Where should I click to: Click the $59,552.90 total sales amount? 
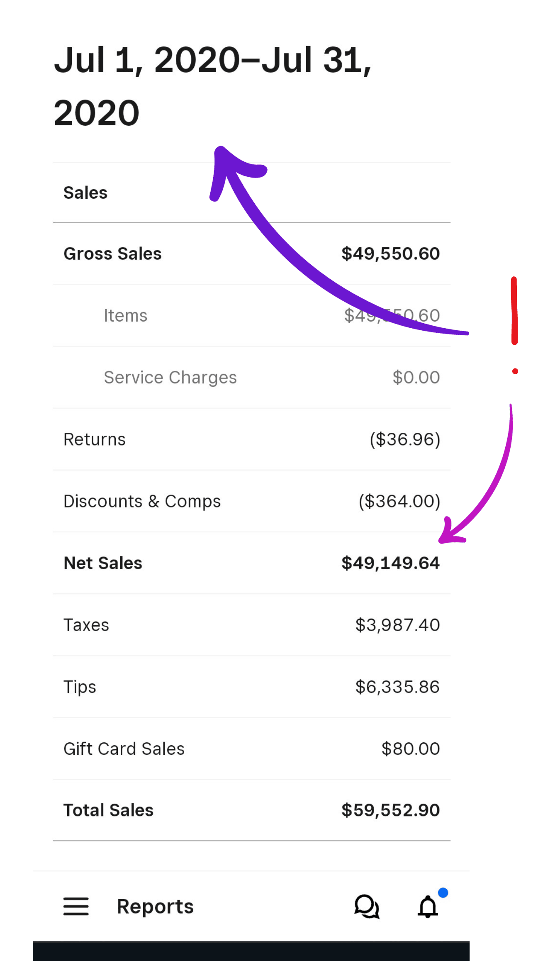click(390, 810)
